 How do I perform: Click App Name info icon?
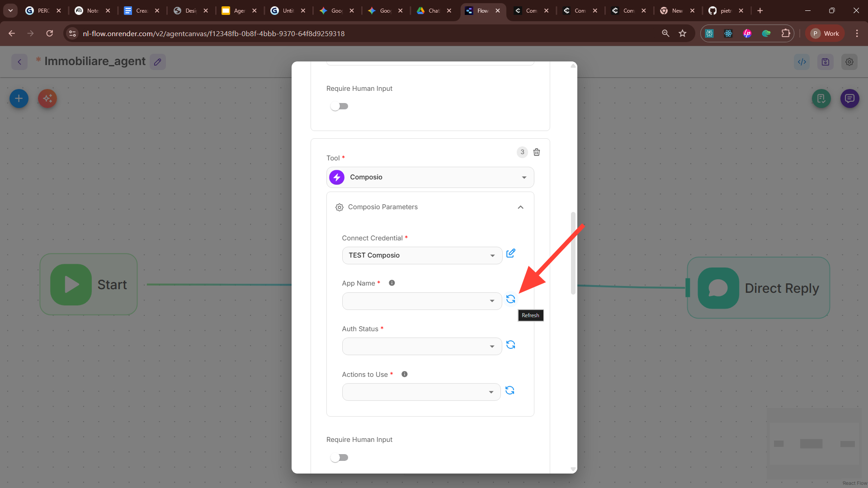392,283
